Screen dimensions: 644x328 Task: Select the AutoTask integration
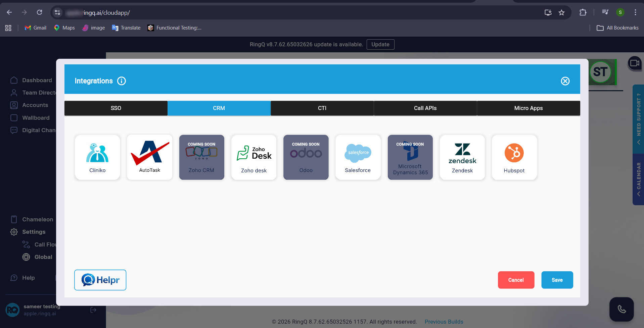tap(149, 157)
